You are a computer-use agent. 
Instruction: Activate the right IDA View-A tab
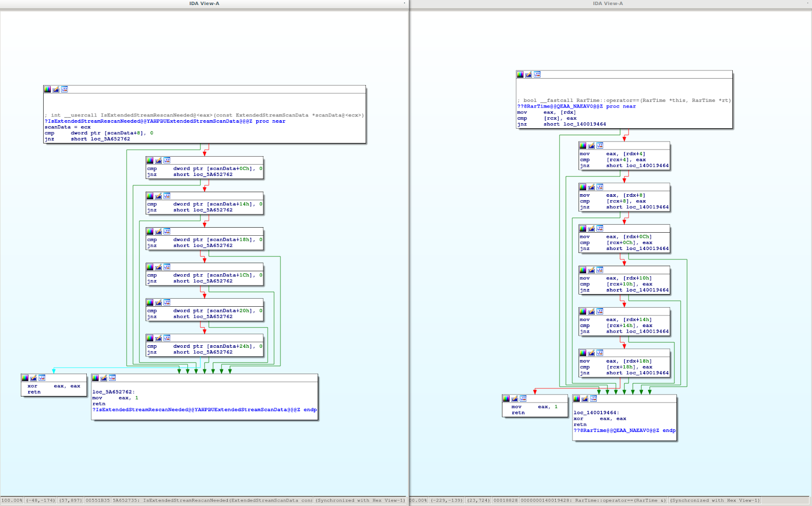(607, 4)
